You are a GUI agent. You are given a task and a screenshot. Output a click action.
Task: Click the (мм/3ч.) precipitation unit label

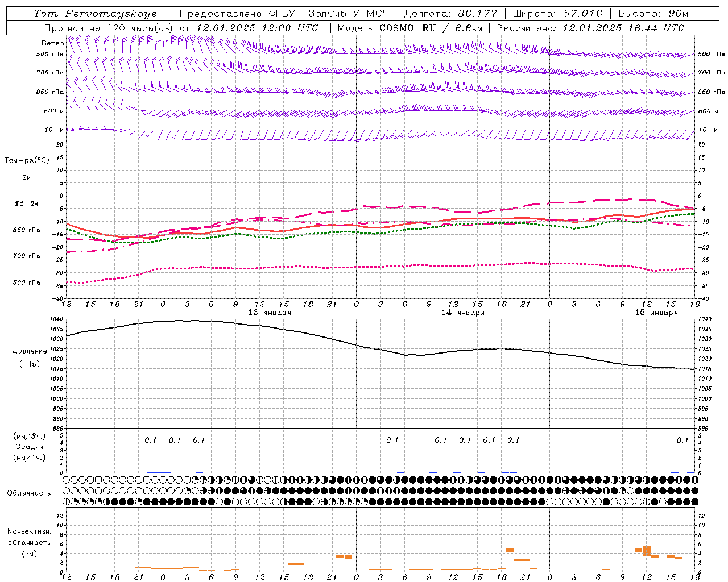click(x=29, y=436)
